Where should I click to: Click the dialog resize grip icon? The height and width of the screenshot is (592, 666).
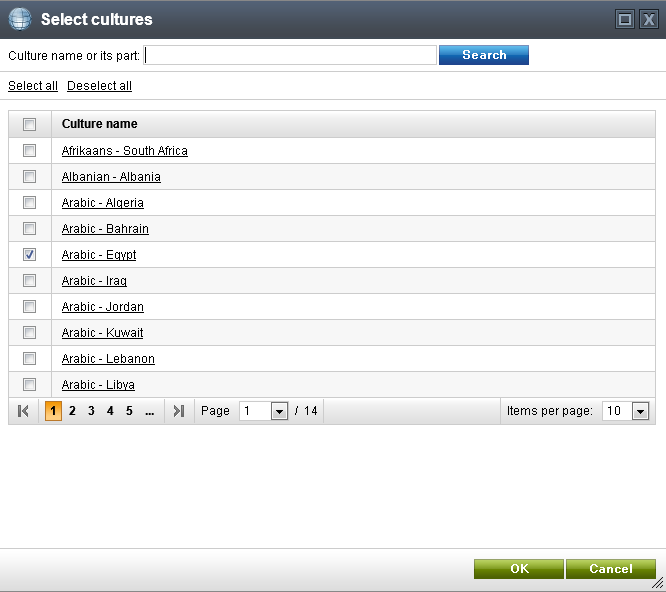[x=658, y=583]
